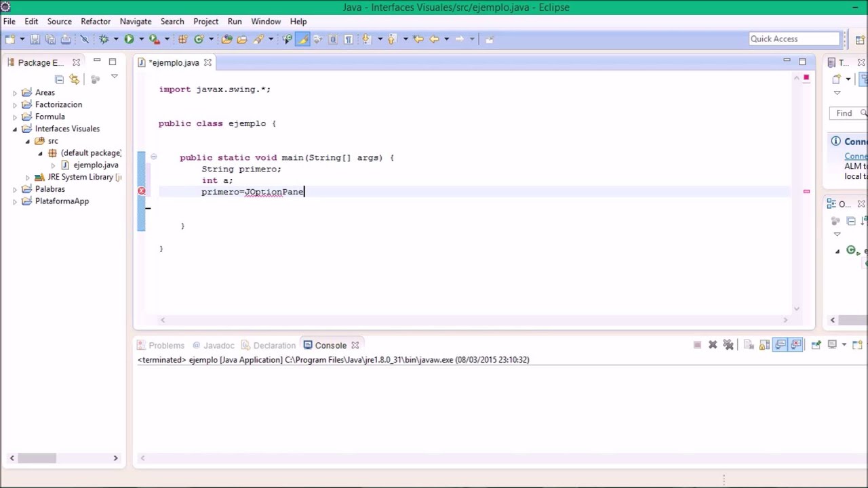Switch to the Declaration tab
Image resolution: width=868 pixels, height=488 pixels.
coord(269,345)
